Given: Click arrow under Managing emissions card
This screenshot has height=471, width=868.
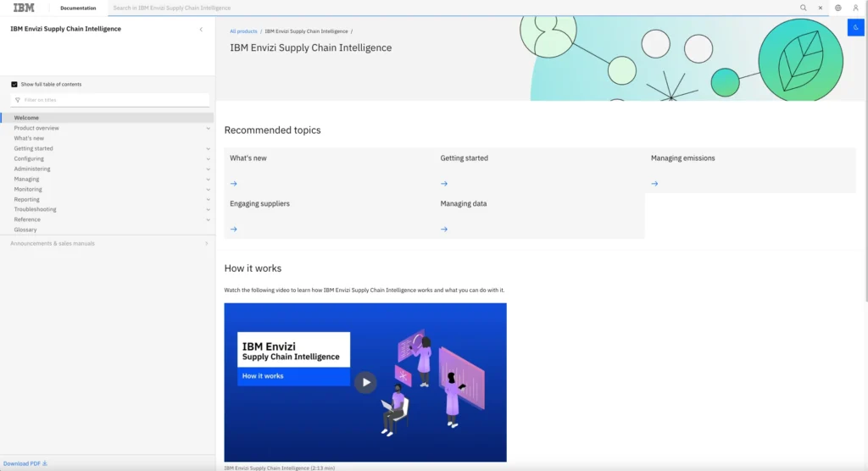Looking at the screenshot, I should coord(654,183).
